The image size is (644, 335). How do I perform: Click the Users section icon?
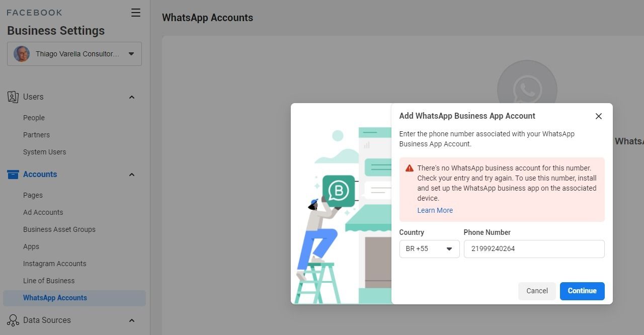click(13, 97)
